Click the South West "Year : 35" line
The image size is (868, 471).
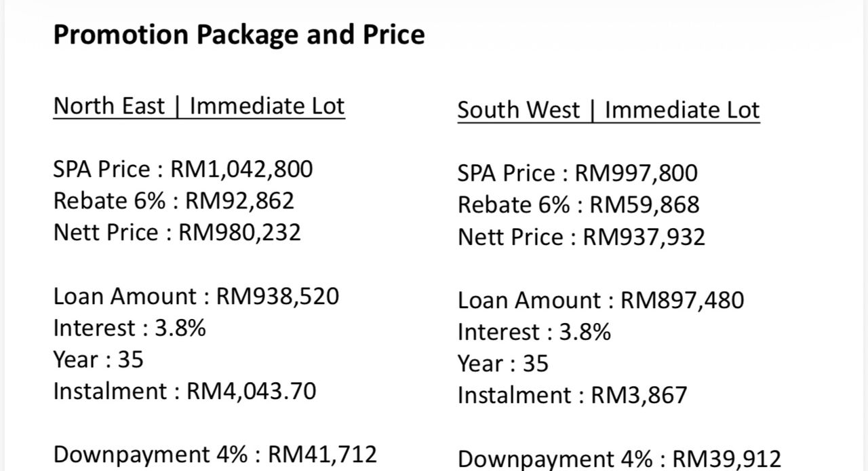(502, 363)
